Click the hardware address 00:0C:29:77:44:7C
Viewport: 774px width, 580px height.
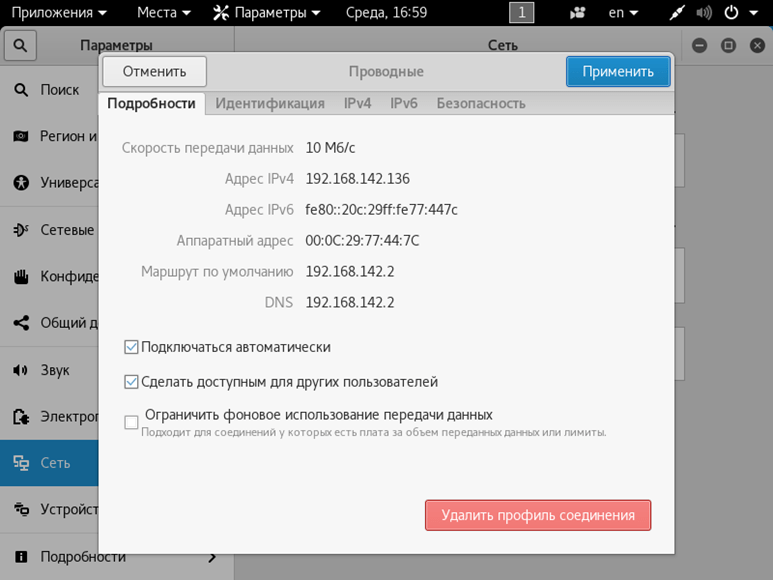(x=362, y=241)
